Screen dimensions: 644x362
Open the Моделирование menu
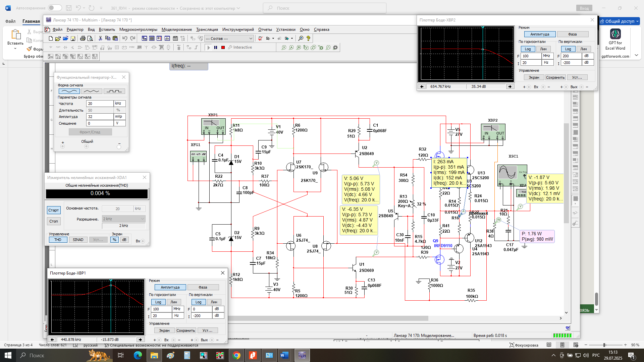coord(177,29)
